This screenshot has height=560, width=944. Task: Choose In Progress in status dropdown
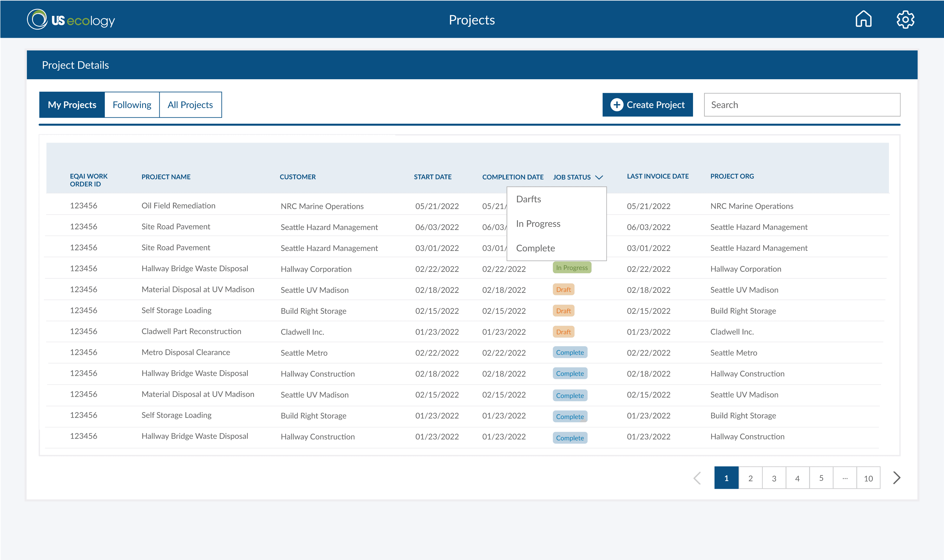click(x=538, y=224)
